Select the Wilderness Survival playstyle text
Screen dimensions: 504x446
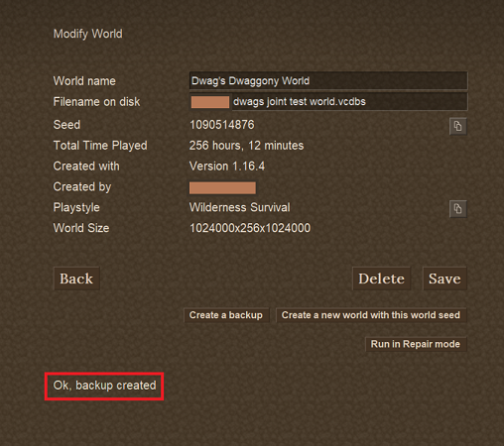tap(240, 207)
